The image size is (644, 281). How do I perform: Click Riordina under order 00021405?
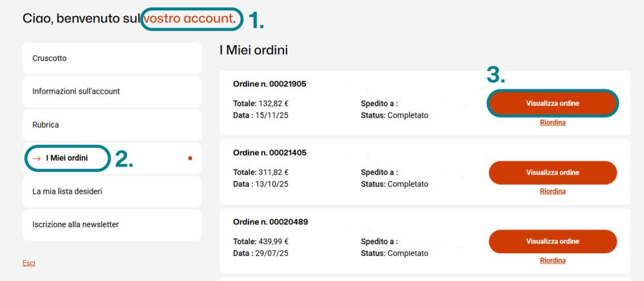click(553, 191)
